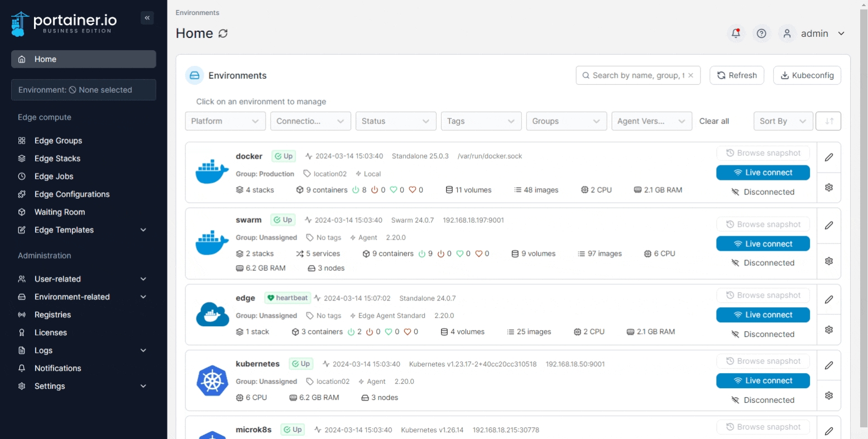868x439 pixels.
Task: Click the Kubernetes helm logo of kubernetes environment
Action: coord(212,380)
